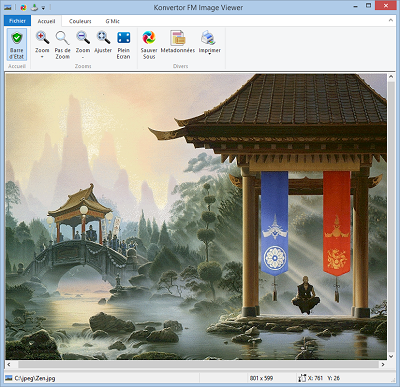
Task: Click the Zoom - magnifier icon
Action: point(83,38)
